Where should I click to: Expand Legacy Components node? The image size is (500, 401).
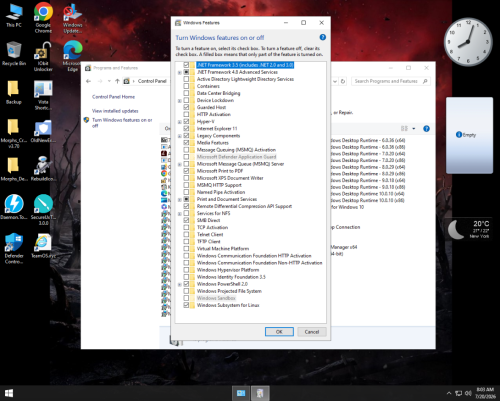click(x=180, y=136)
